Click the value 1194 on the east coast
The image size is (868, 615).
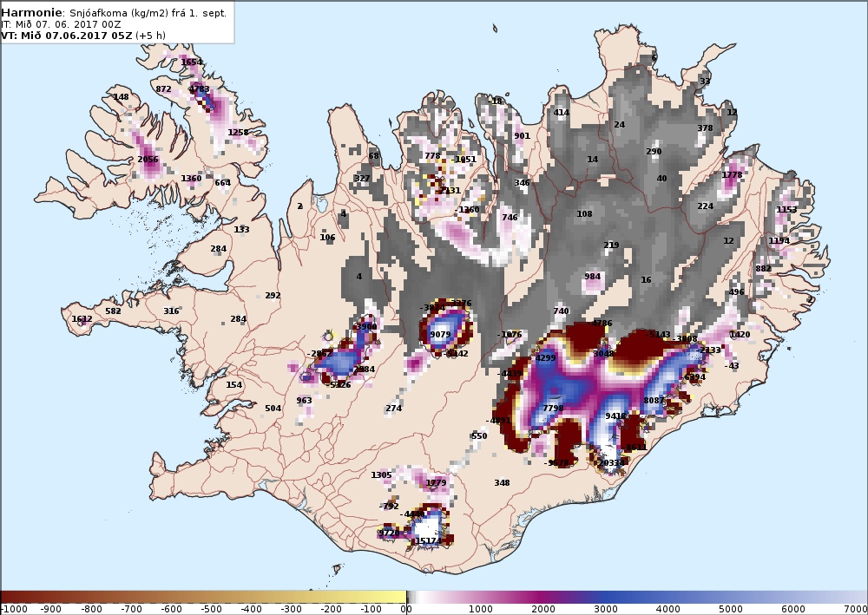point(779,240)
